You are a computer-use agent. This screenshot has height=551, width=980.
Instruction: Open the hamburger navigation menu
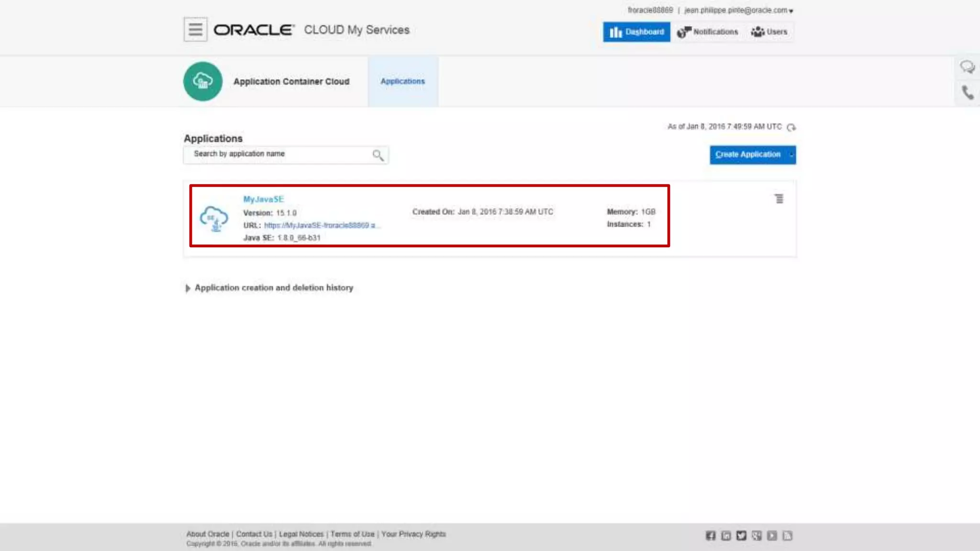click(x=195, y=30)
